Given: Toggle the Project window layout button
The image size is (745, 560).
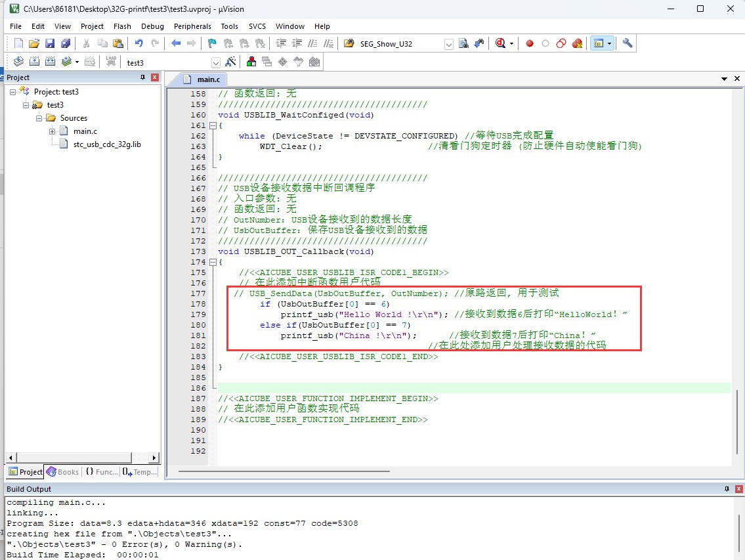Looking at the screenshot, I should tap(599, 44).
